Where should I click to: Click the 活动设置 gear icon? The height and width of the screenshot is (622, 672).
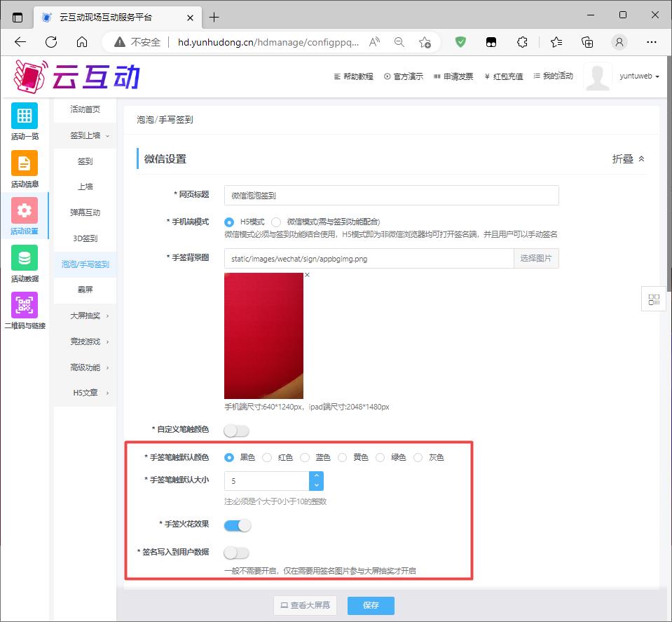[25, 210]
